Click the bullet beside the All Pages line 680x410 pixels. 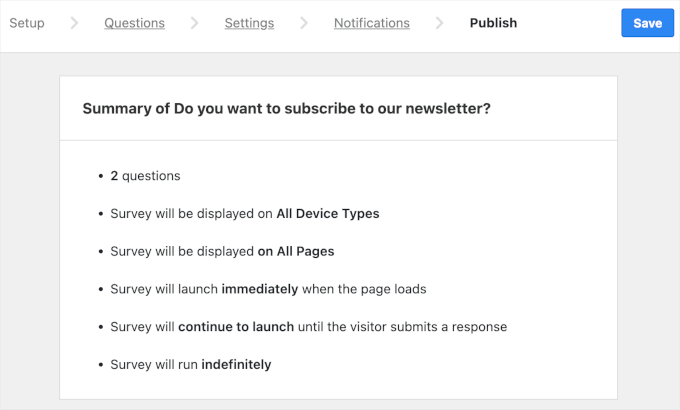101,251
